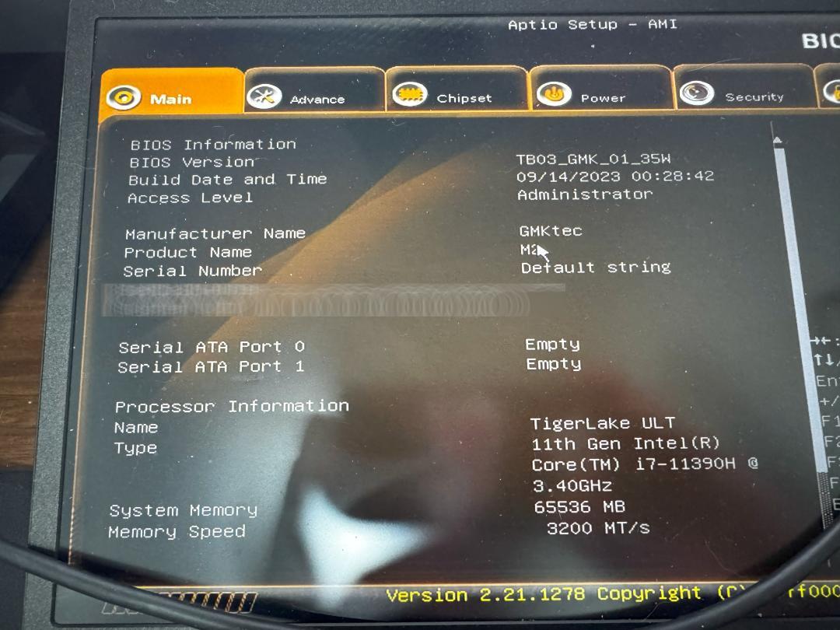Click the Power tab power-button icon

click(x=554, y=94)
